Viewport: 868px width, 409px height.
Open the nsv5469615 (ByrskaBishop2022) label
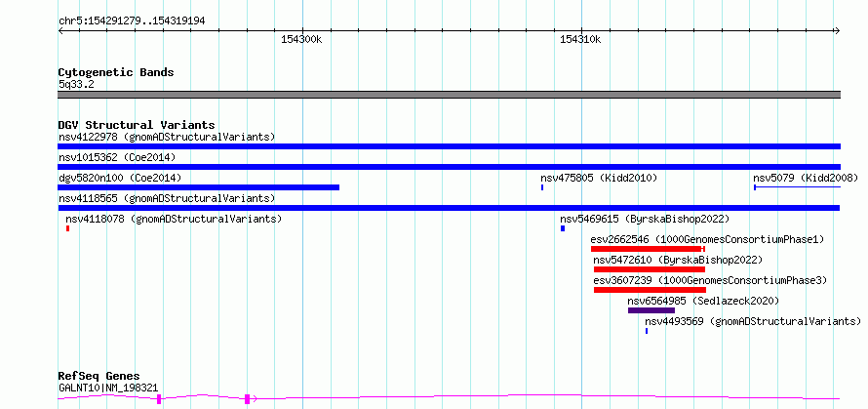(x=645, y=219)
